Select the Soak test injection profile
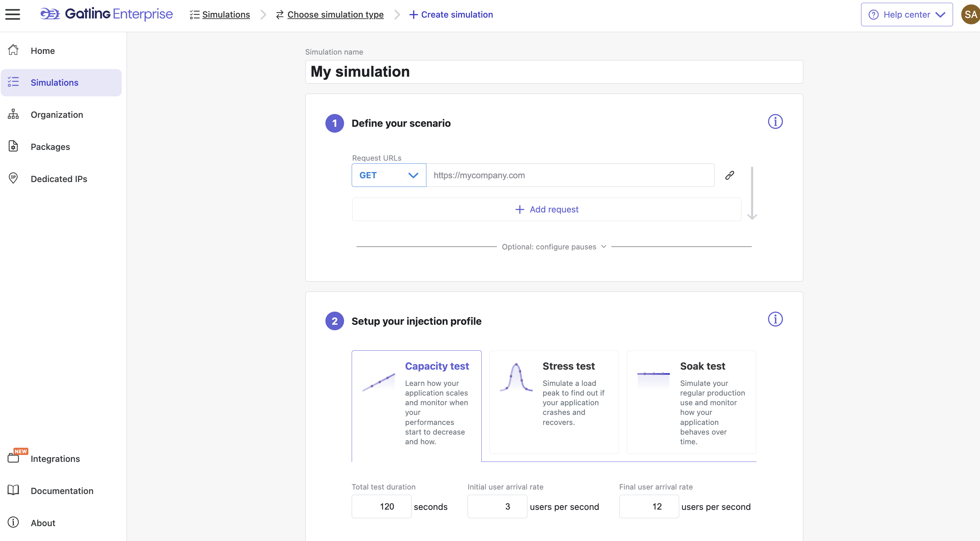 coord(691,402)
